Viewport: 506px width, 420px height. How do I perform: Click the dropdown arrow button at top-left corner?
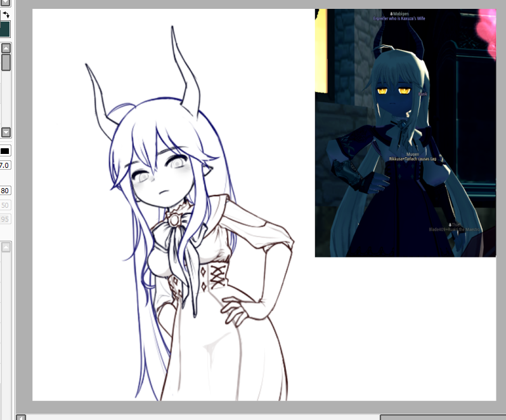6,3
